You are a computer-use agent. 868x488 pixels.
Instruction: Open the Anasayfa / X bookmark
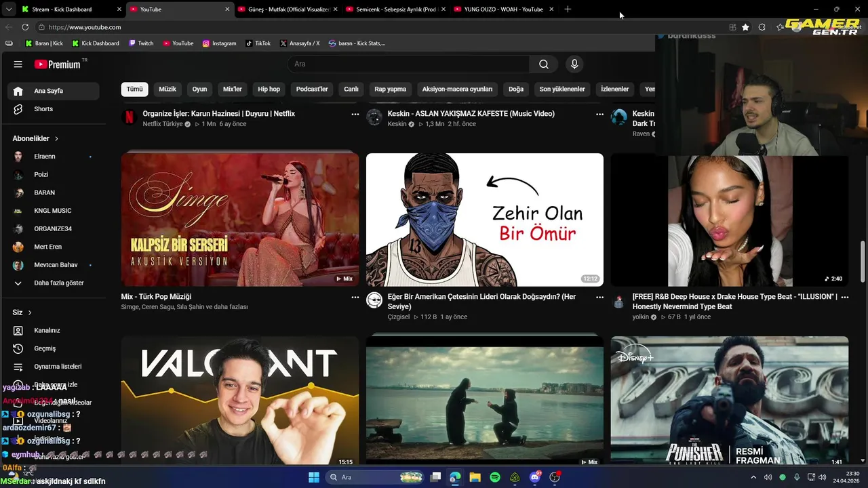coord(299,43)
